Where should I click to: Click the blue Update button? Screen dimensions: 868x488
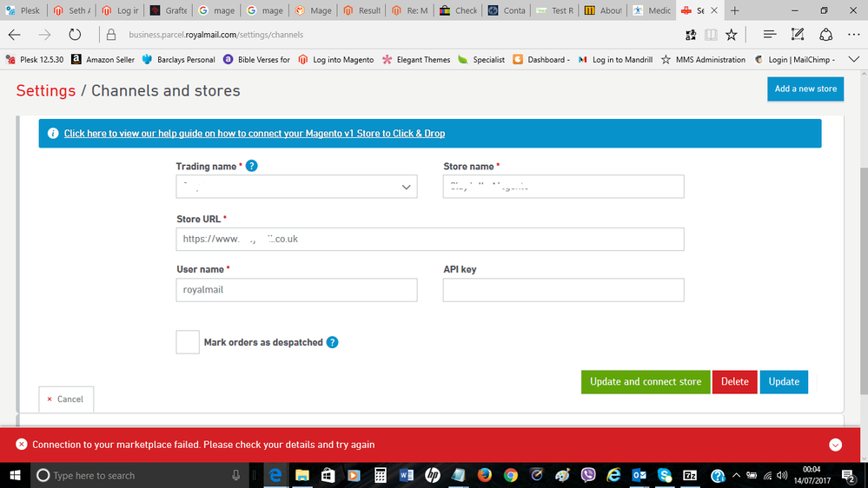[x=784, y=382]
